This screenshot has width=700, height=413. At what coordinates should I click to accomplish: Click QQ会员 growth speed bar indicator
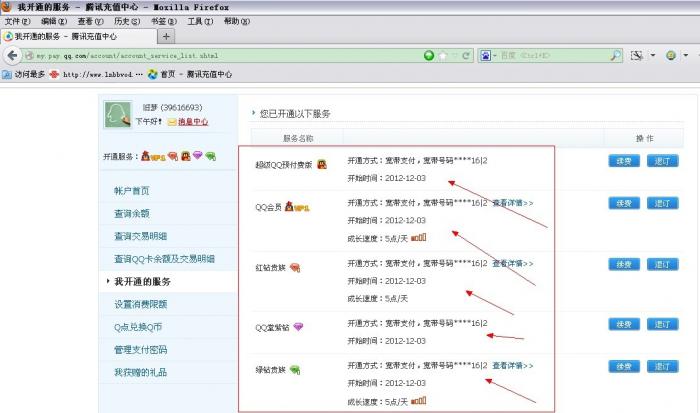(x=418, y=238)
